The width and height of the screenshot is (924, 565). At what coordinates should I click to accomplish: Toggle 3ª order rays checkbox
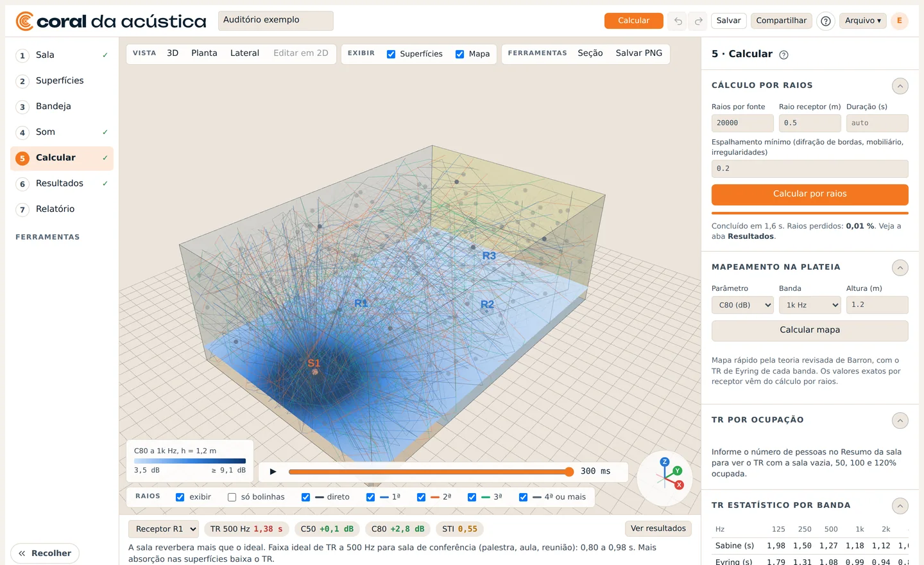point(472,497)
